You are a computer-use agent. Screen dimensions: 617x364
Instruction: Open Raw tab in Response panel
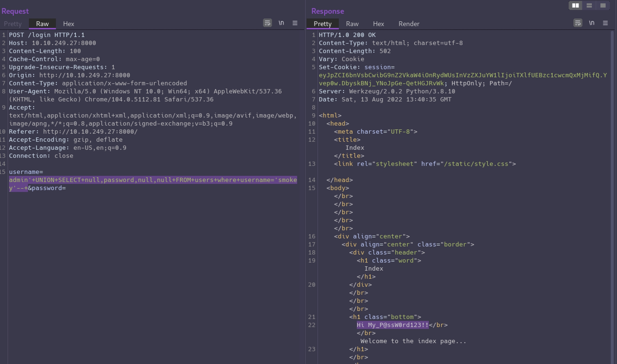pyautogui.click(x=352, y=24)
